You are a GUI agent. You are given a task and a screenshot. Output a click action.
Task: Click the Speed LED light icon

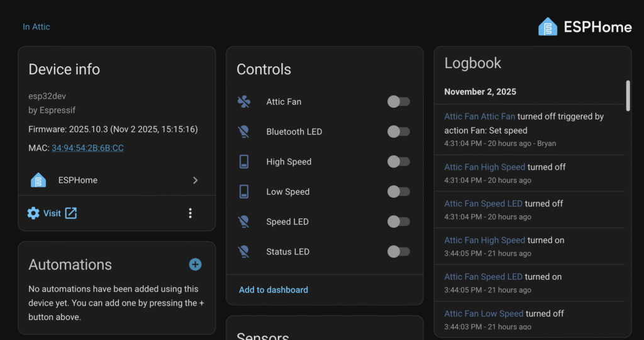(x=244, y=222)
